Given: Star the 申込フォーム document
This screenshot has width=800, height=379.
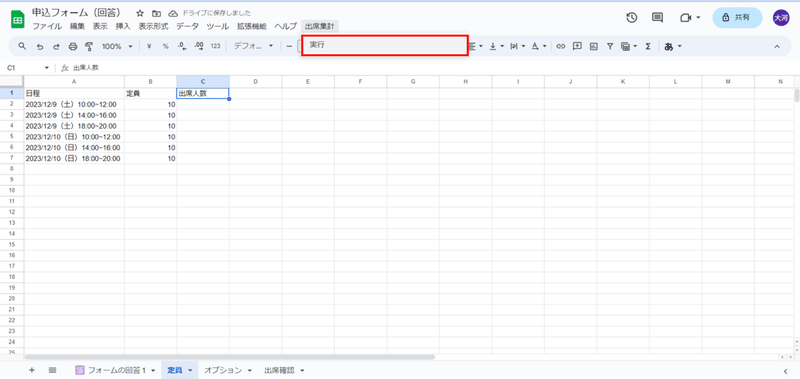Looking at the screenshot, I should tap(140, 13).
